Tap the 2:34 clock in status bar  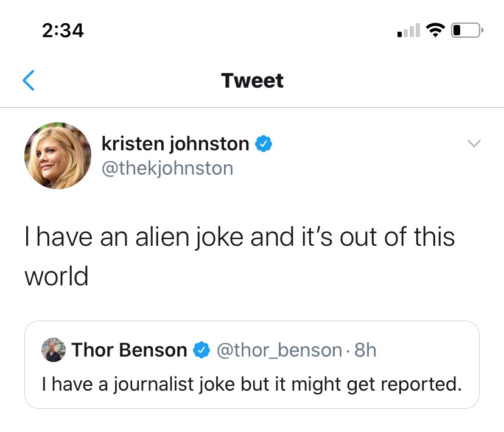point(63,30)
